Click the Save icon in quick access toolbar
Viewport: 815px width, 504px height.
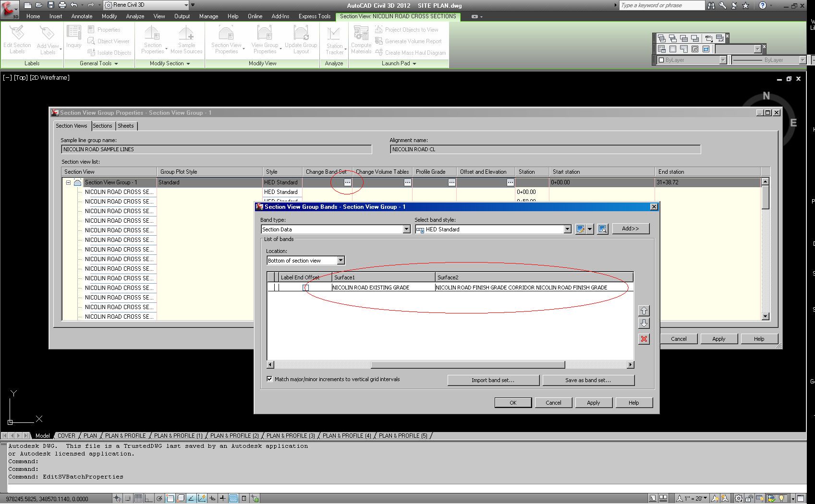(51, 5)
